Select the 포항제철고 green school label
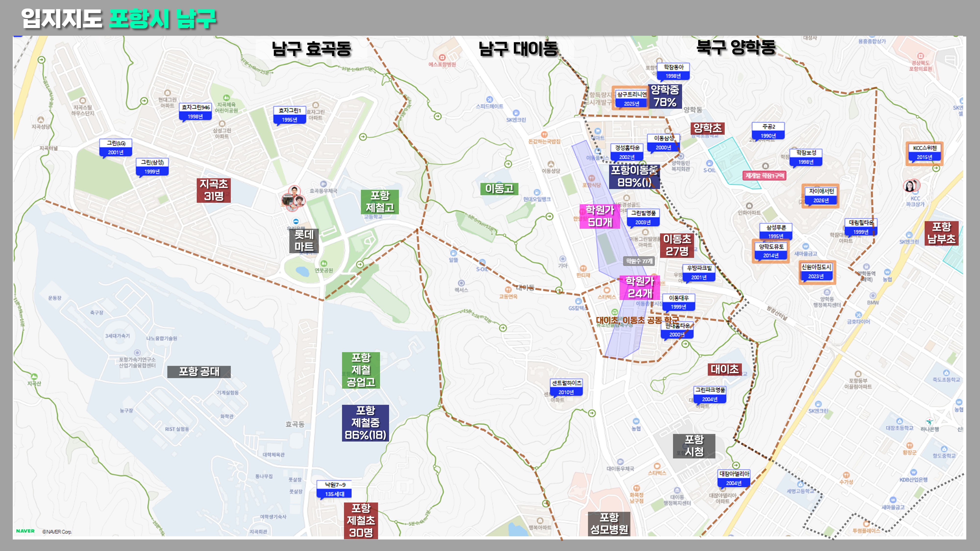This screenshot has height=551, width=980. pos(379,202)
